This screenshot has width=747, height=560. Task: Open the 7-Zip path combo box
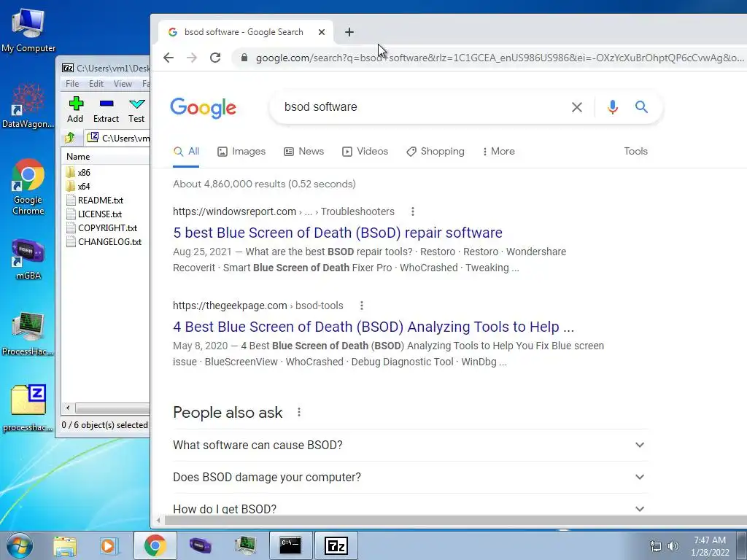coord(118,138)
